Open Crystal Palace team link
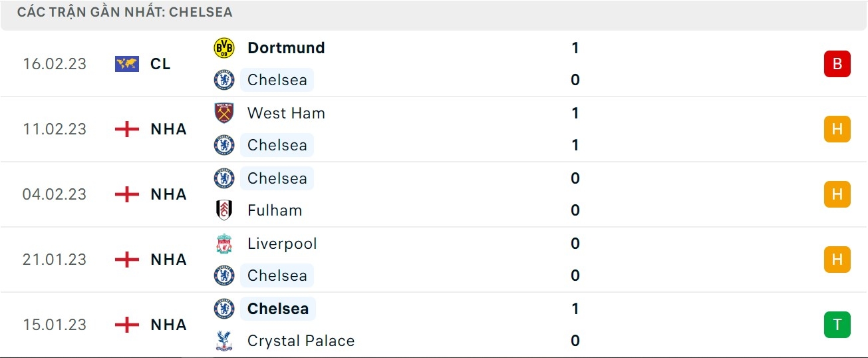This screenshot has height=358, width=868. coord(301,341)
